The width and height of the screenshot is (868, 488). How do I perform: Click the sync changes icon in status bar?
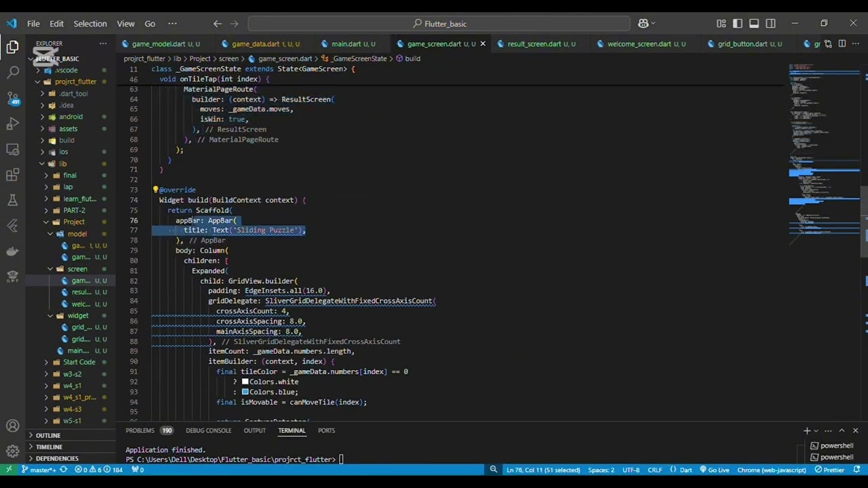(x=63, y=470)
